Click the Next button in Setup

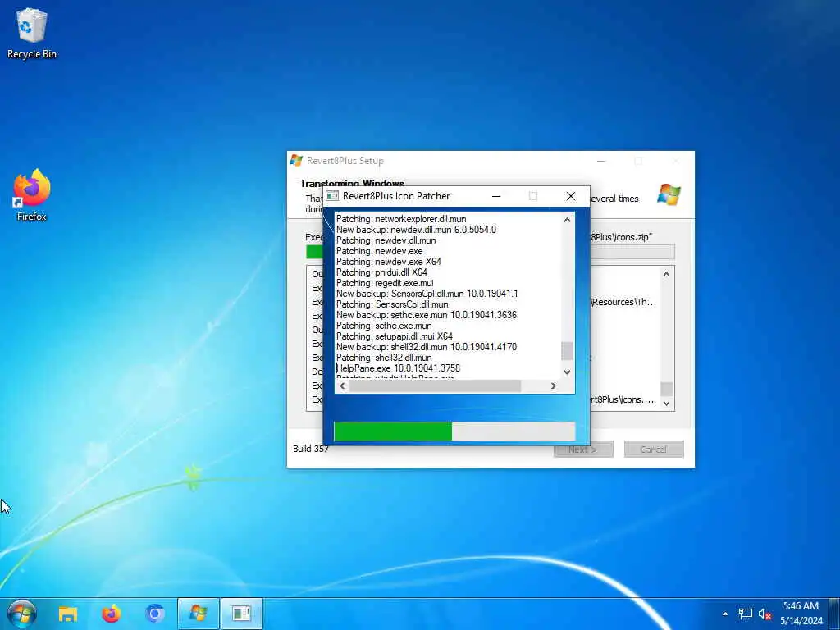[x=583, y=450]
